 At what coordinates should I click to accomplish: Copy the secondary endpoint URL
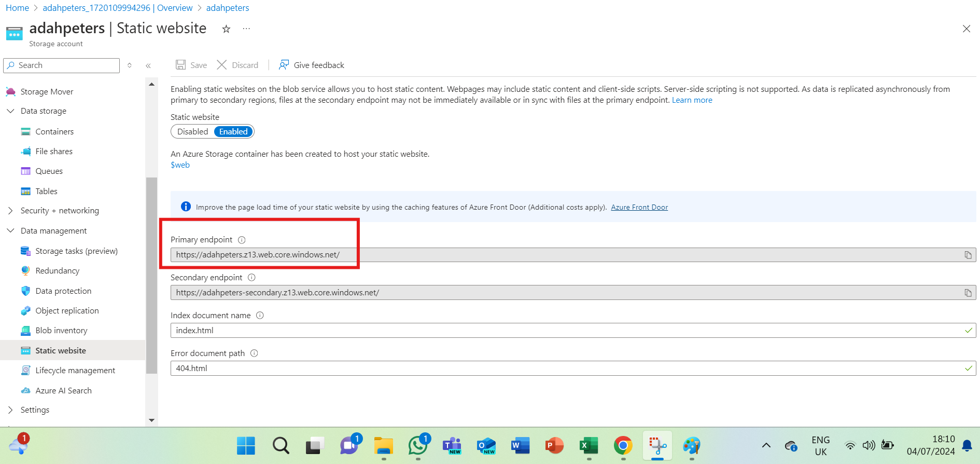point(968,293)
